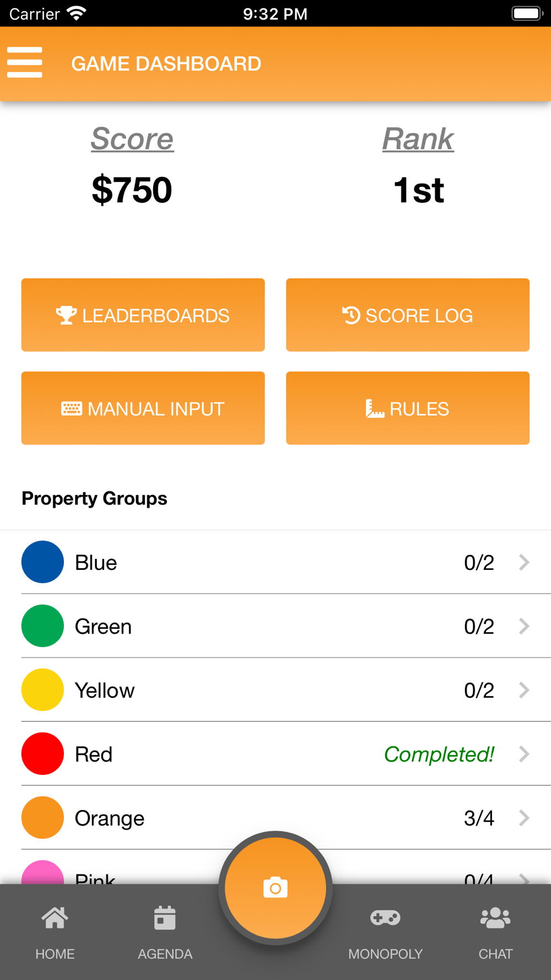Tap the orange camera scan button

tap(275, 888)
